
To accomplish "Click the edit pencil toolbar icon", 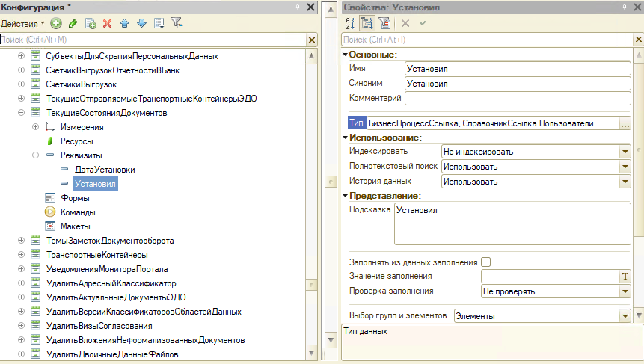I will pos(73,23).
